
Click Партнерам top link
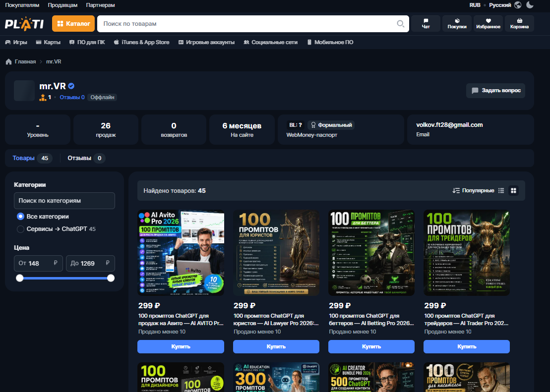pyautogui.click(x=100, y=5)
